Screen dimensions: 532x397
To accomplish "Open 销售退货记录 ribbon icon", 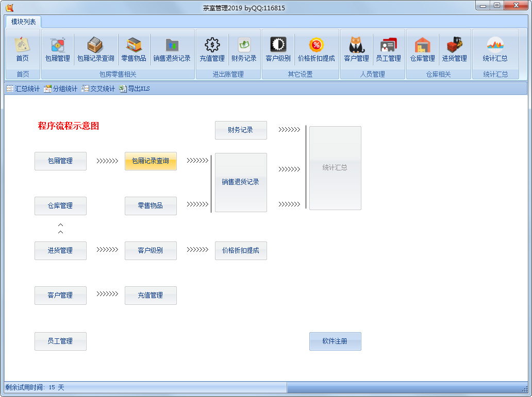I will pos(172,49).
